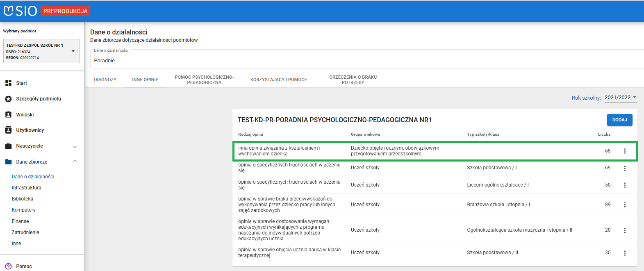Open Użytkownicy in the sidebar

coord(30,130)
